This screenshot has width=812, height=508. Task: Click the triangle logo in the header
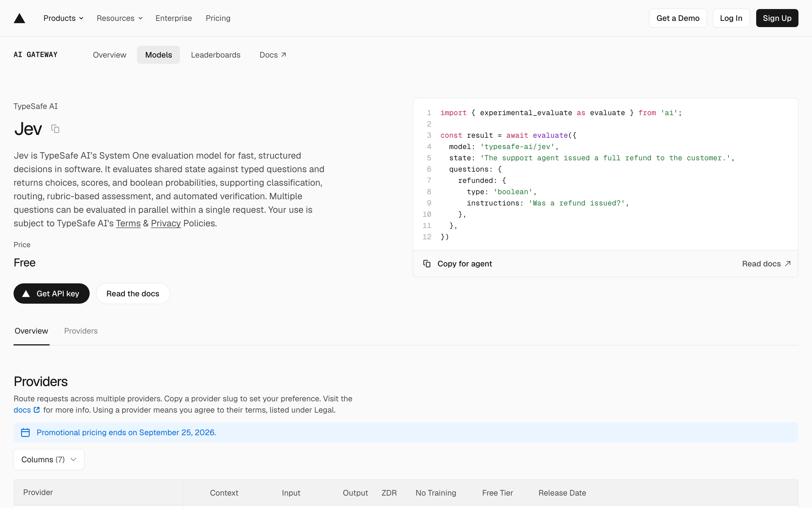coord(19,18)
